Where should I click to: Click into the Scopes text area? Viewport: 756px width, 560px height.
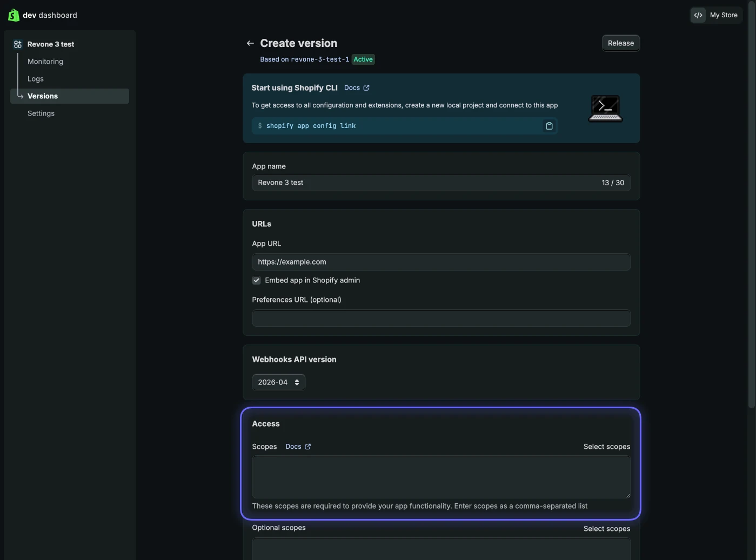[x=441, y=477]
